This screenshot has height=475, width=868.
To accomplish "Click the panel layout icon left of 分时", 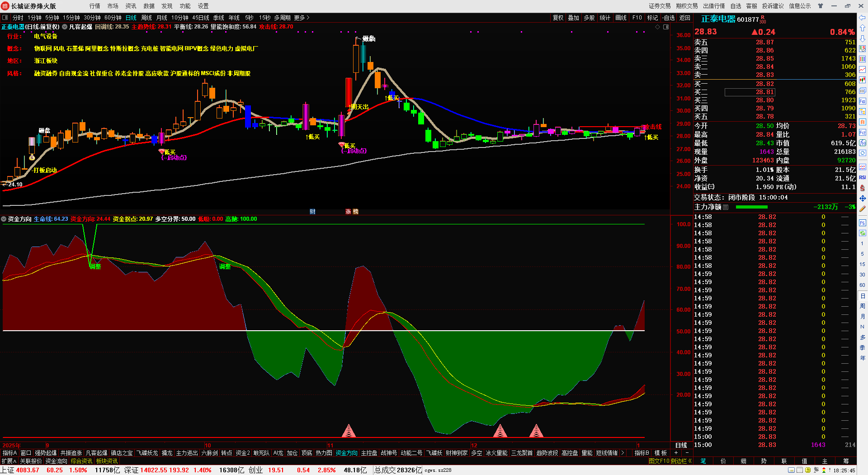I will click(x=5, y=18).
